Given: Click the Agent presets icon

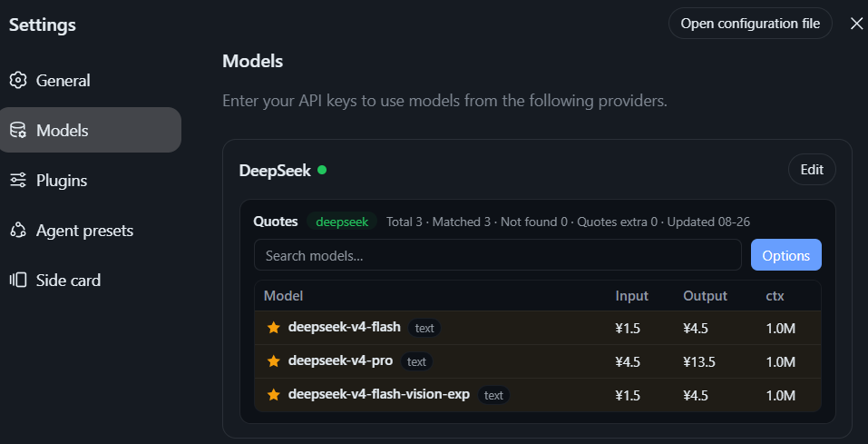Looking at the screenshot, I should tap(18, 230).
